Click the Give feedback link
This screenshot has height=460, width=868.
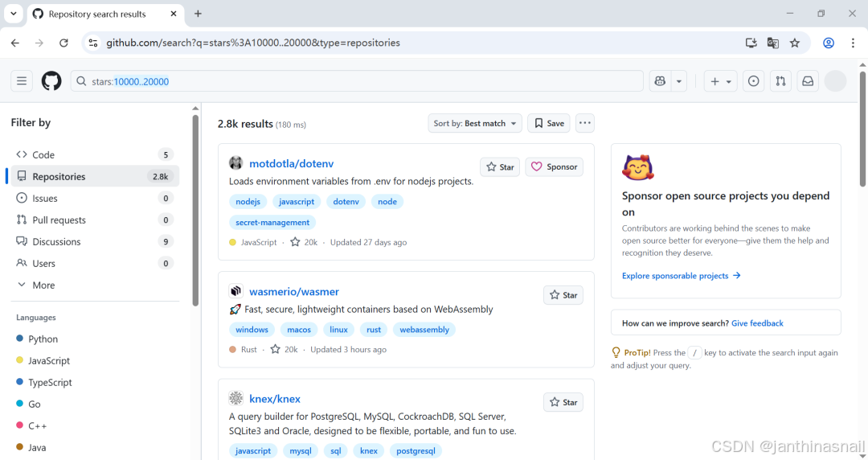757,323
